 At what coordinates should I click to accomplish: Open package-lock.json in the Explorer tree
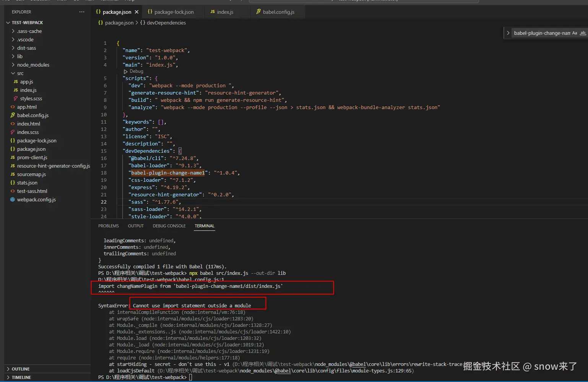[x=37, y=140]
